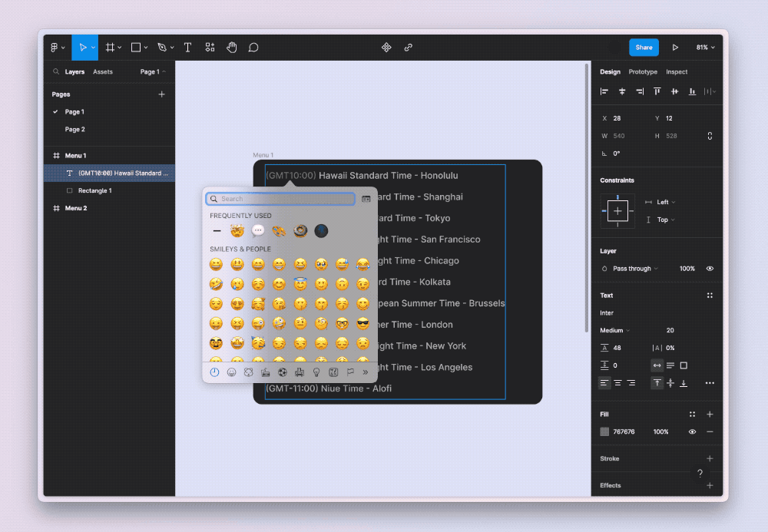
Task: Align text left
Action: (x=604, y=383)
